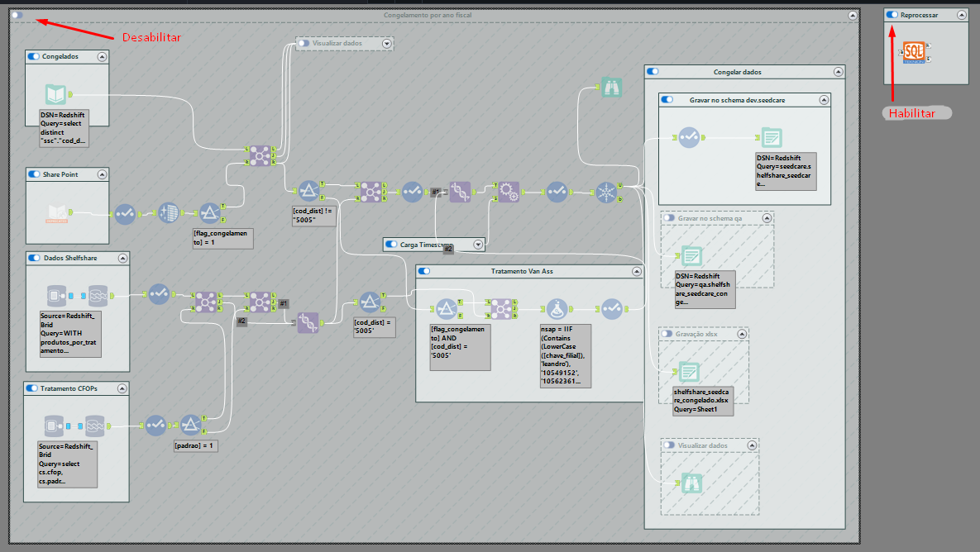Collapse the Tratamento CFOPs container

coord(122,388)
